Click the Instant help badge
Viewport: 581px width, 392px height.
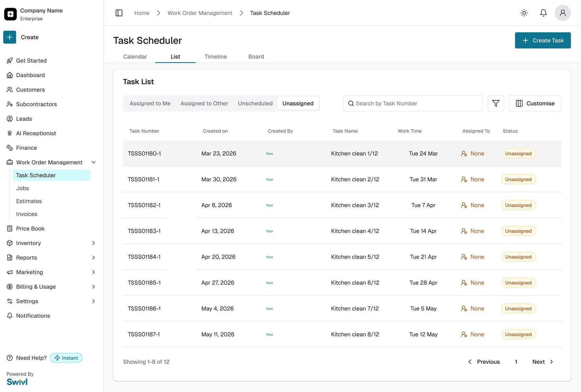(66, 358)
